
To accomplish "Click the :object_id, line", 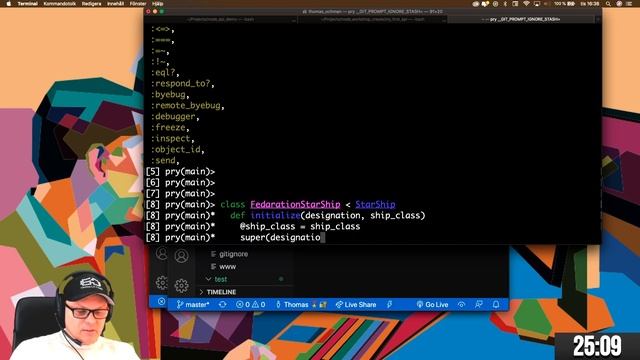I will pyautogui.click(x=178, y=149).
